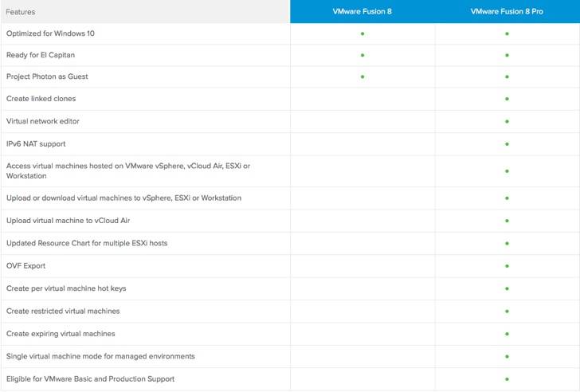This screenshot has height=392, width=580.
Task: Click the Pro dot for Virtual network editor
Action: [x=507, y=121]
